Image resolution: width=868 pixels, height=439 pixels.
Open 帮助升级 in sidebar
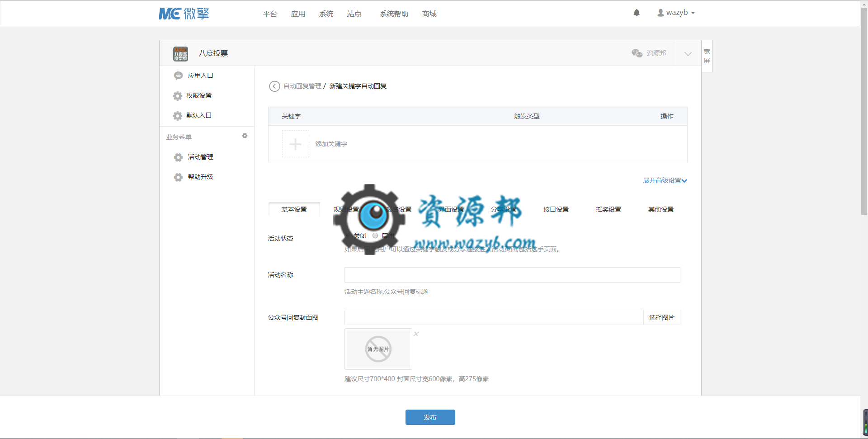click(201, 177)
